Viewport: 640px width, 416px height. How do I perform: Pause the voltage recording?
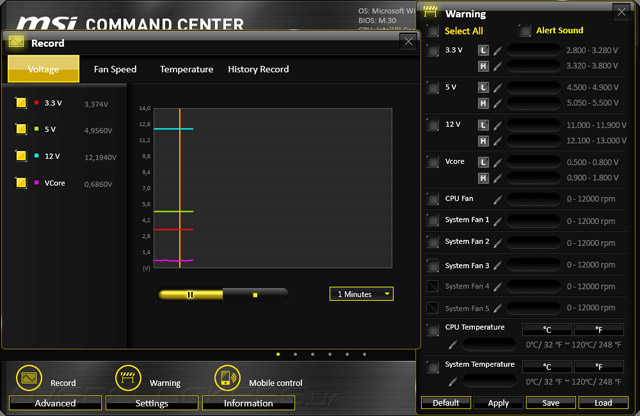(x=190, y=294)
